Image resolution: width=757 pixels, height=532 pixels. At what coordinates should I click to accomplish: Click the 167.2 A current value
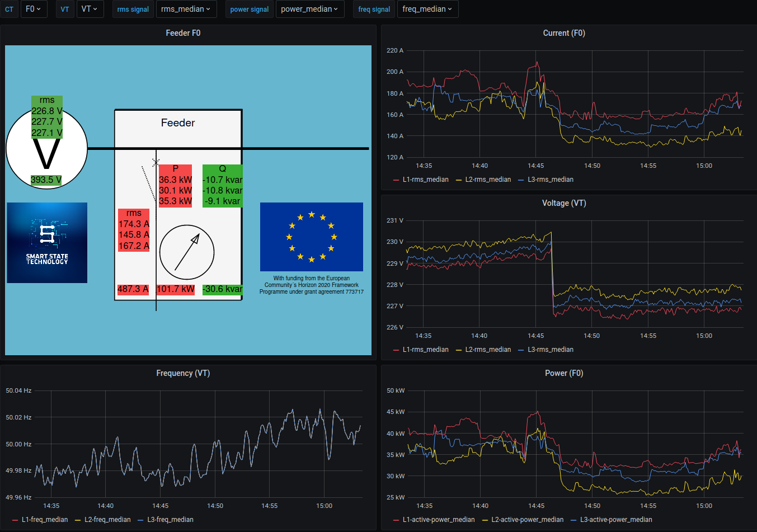pos(134,246)
